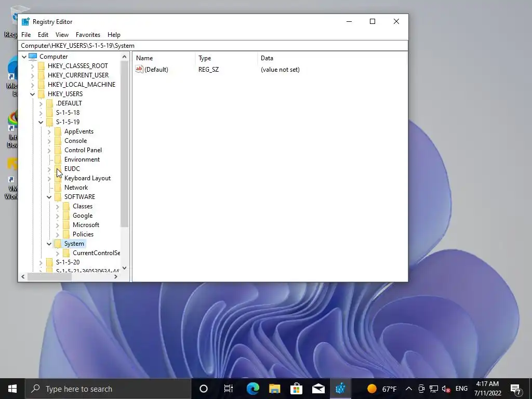Expand the CurrentControlSet subkey

(57, 253)
